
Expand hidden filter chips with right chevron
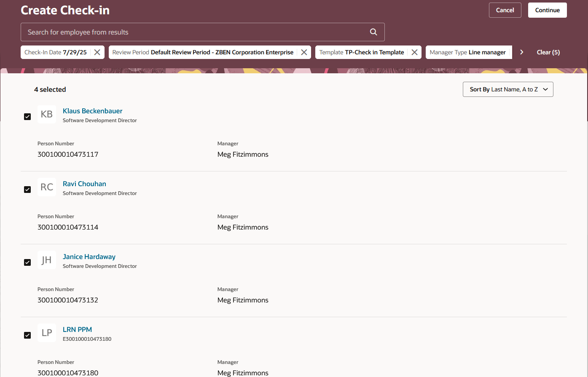[522, 52]
